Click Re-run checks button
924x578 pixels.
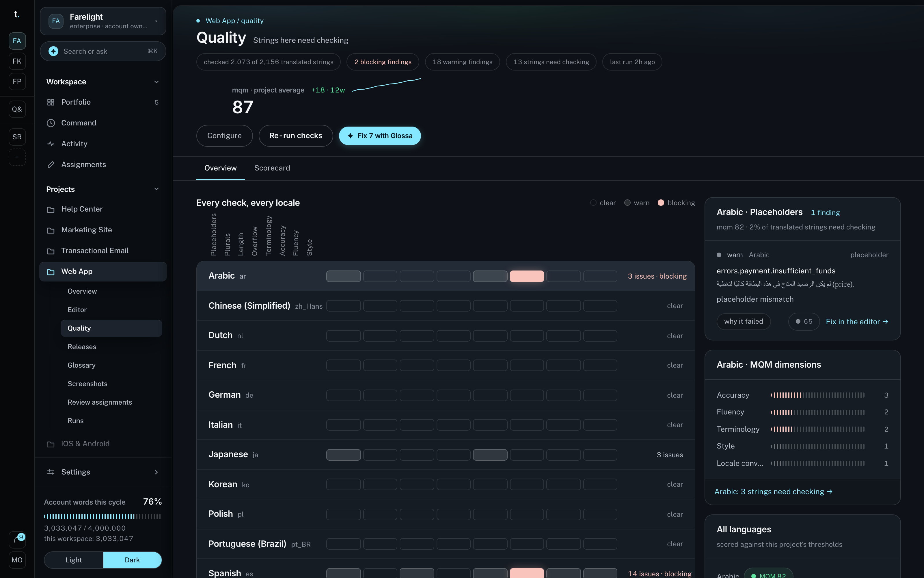[x=296, y=136]
